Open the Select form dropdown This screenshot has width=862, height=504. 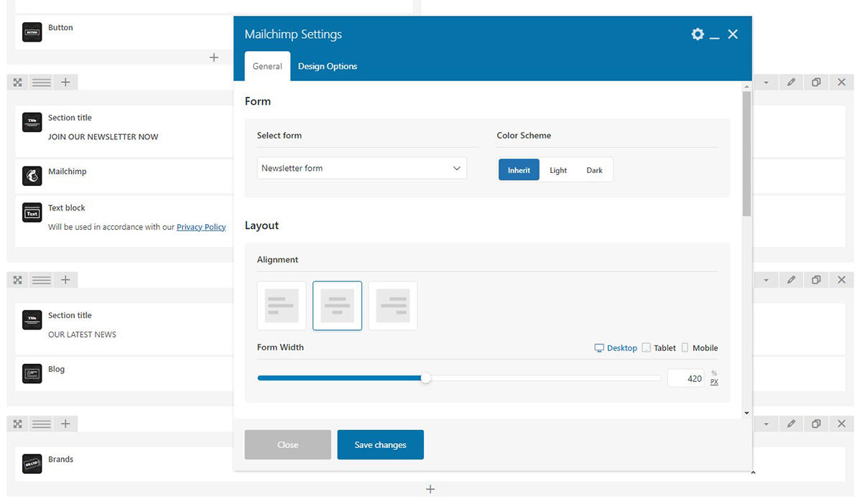point(362,168)
